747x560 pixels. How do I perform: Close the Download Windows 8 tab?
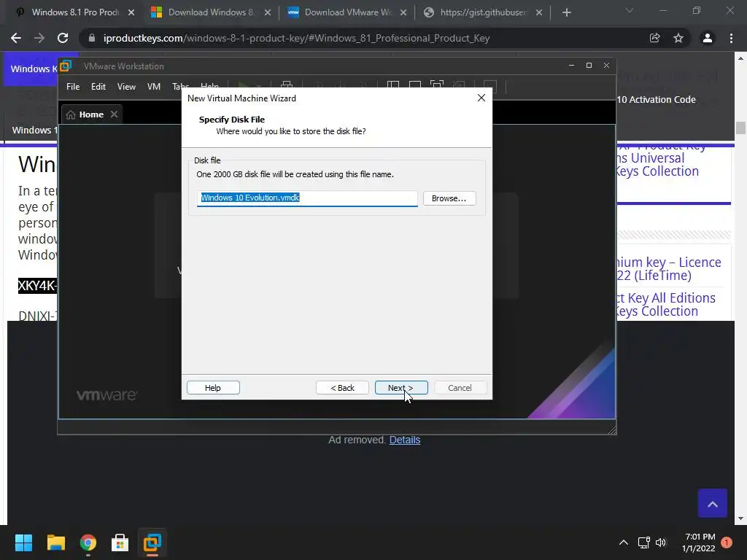coord(268,13)
